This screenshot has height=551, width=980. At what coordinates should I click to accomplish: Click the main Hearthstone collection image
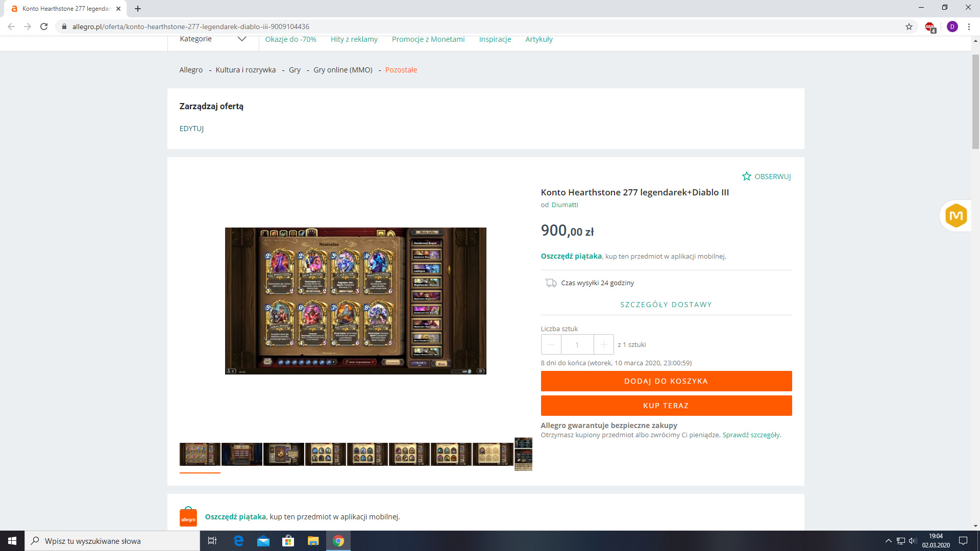pos(356,301)
